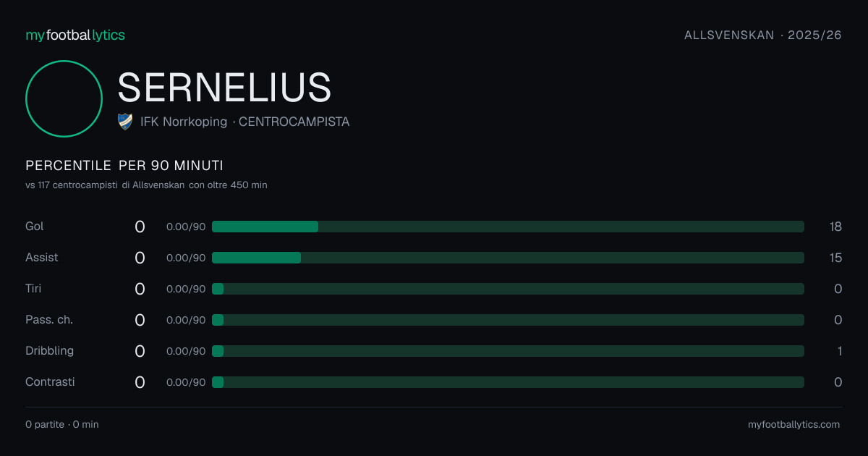
Task: Open the myfootballytics.com footer link
Action: 794,425
